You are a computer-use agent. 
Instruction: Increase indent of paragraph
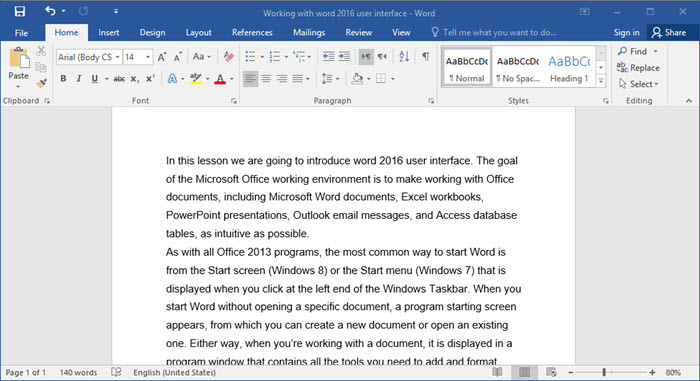coord(344,56)
